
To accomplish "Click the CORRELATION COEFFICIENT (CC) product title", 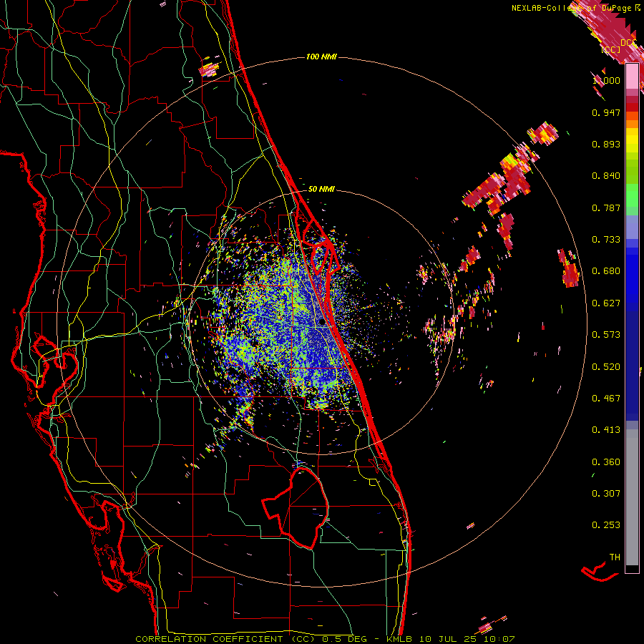I will point(225,639).
